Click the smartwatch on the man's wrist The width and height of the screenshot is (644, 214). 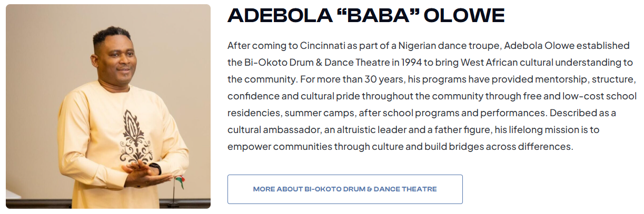point(155,169)
